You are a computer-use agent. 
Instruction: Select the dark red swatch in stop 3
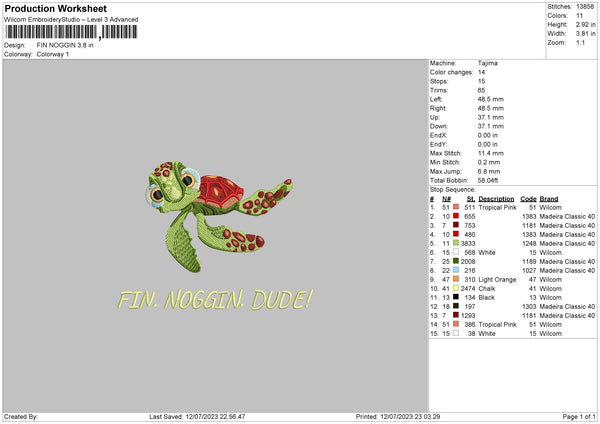click(x=456, y=225)
